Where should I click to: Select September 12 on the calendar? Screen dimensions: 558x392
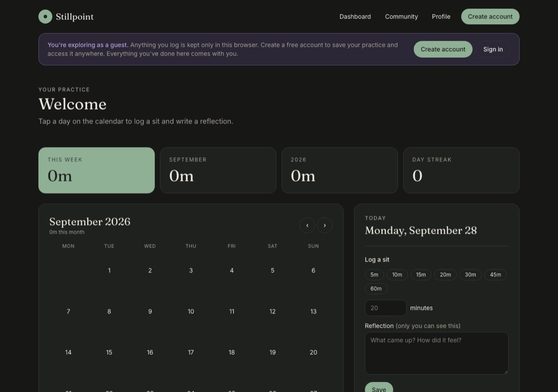point(272,311)
